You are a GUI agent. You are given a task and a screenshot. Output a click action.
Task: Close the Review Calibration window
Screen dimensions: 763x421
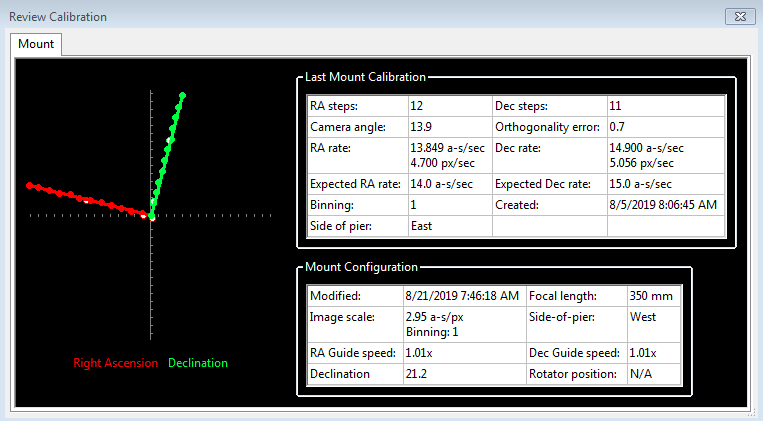point(740,17)
